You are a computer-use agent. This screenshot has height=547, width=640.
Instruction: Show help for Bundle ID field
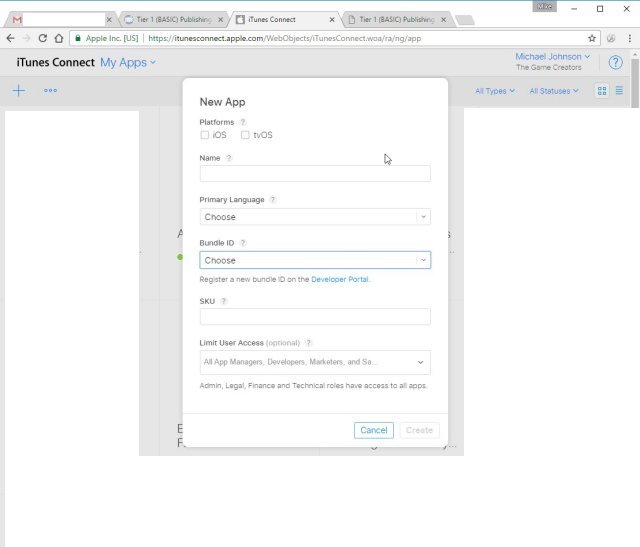[x=243, y=243]
